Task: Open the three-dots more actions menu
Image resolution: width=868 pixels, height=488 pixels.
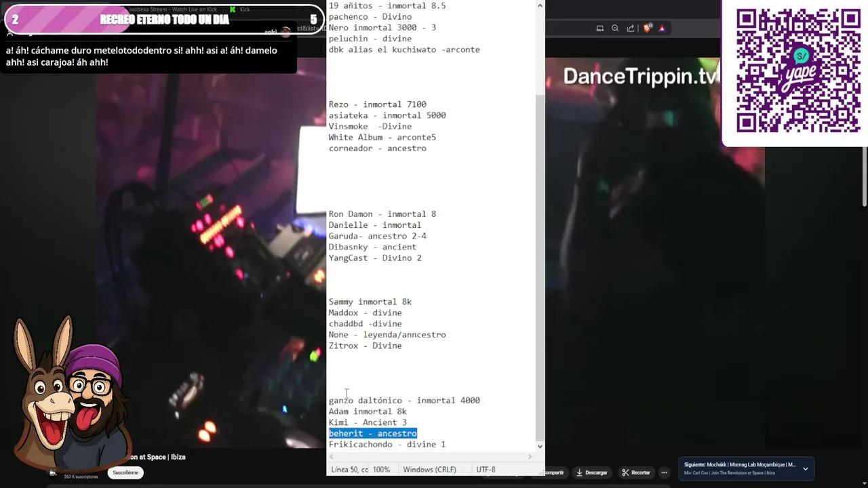Action: [x=665, y=472]
